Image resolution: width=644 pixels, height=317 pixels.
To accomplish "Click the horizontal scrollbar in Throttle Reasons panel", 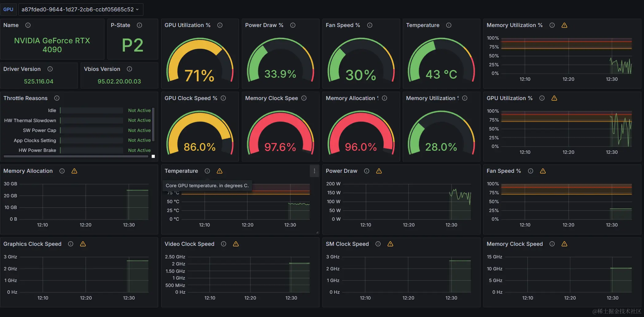I will tap(76, 157).
